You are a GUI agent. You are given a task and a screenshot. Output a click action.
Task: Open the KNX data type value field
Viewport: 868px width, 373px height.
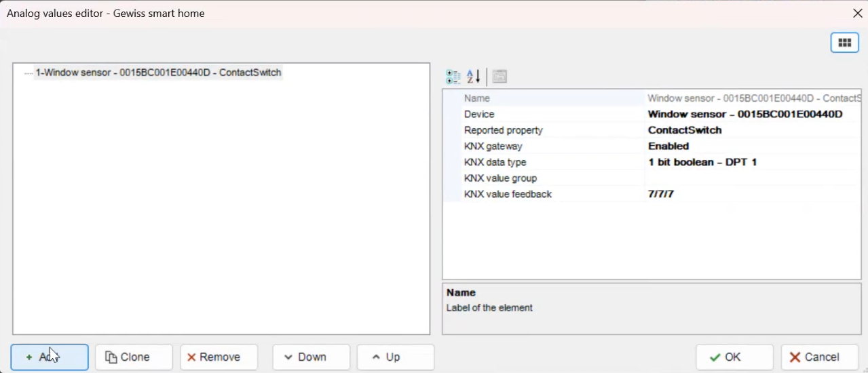tap(753, 163)
